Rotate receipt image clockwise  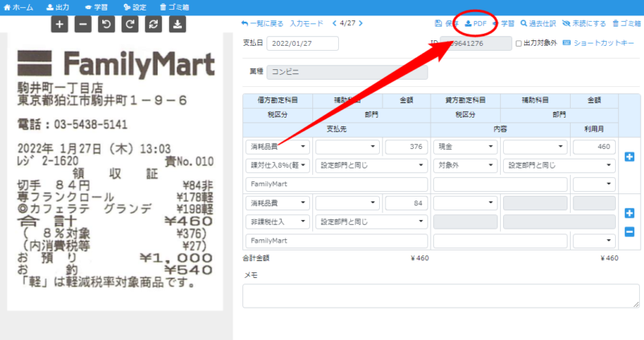tap(130, 24)
